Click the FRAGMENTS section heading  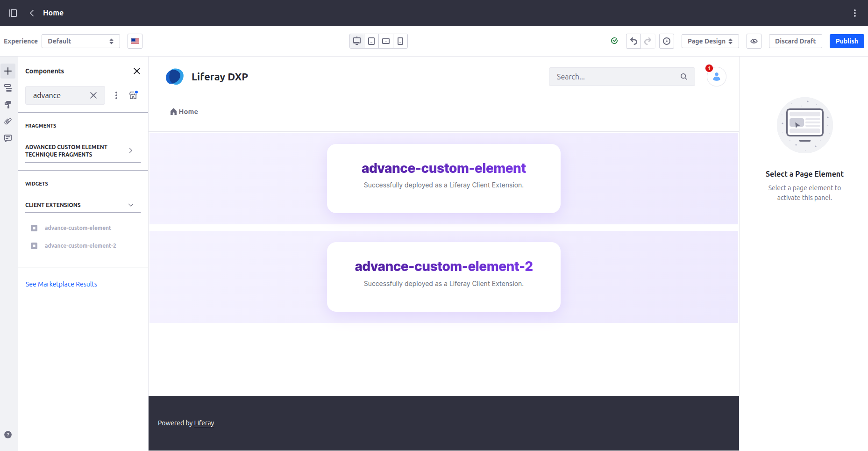(41, 126)
